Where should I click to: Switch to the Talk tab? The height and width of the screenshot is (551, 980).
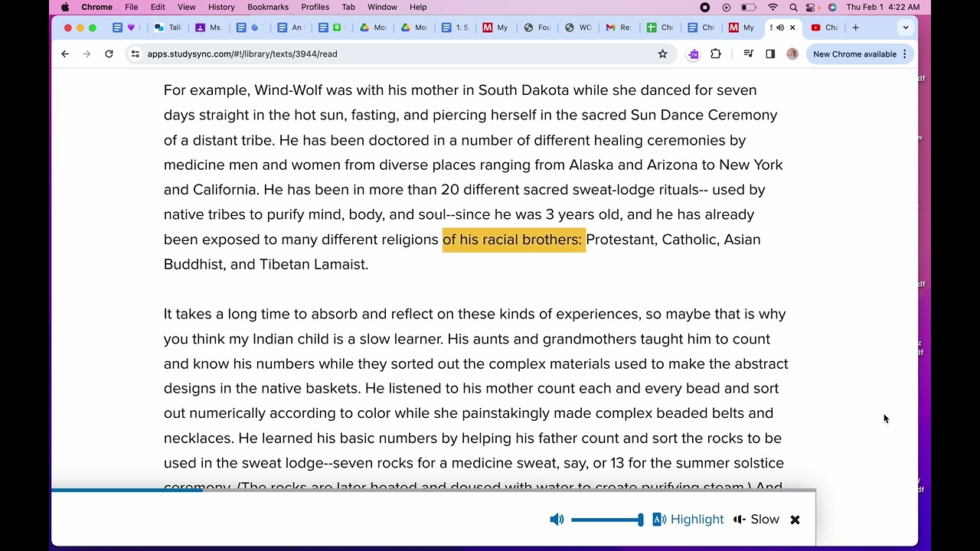coord(166,28)
